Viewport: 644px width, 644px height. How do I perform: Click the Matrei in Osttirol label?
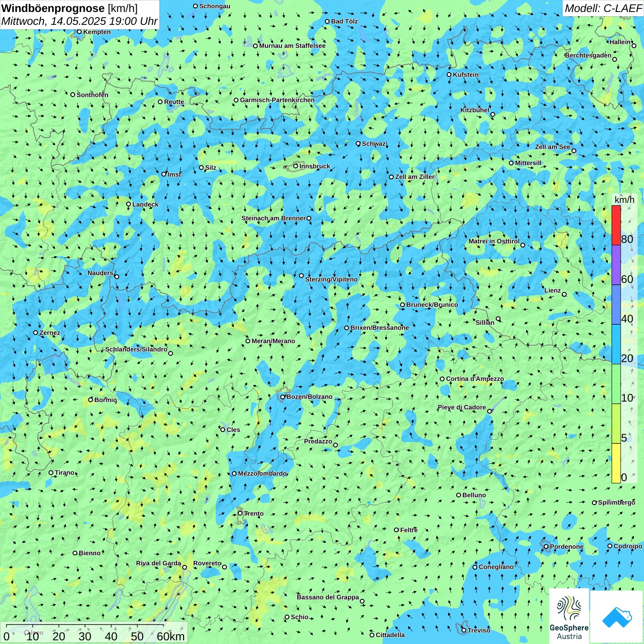coord(494,241)
